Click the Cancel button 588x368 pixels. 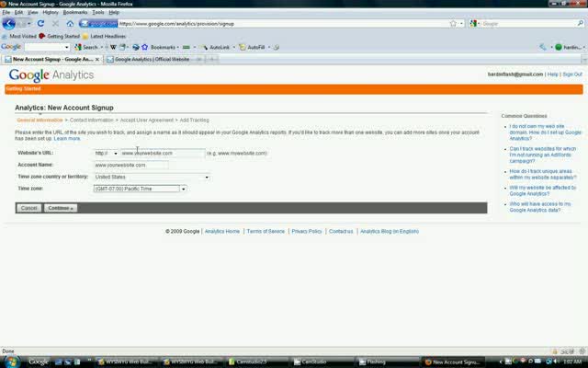coord(28,208)
